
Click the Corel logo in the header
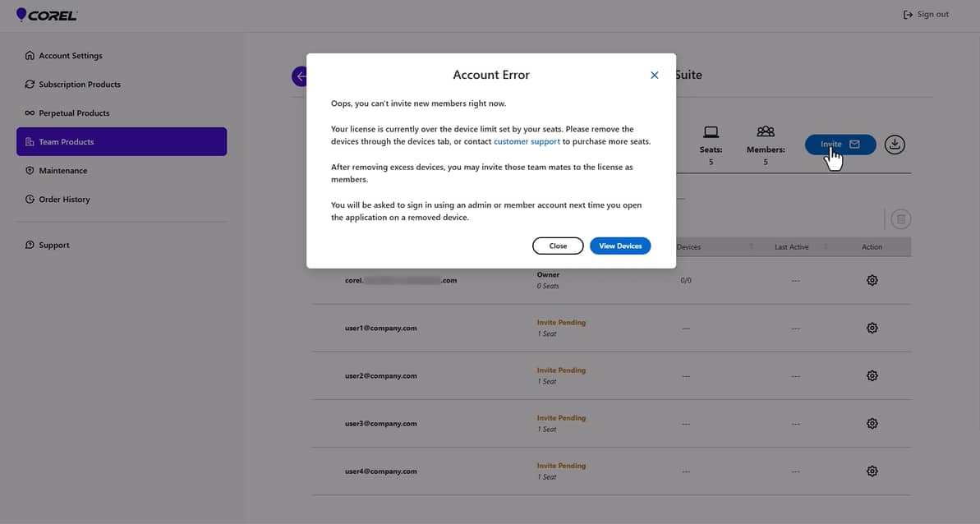point(46,14)
